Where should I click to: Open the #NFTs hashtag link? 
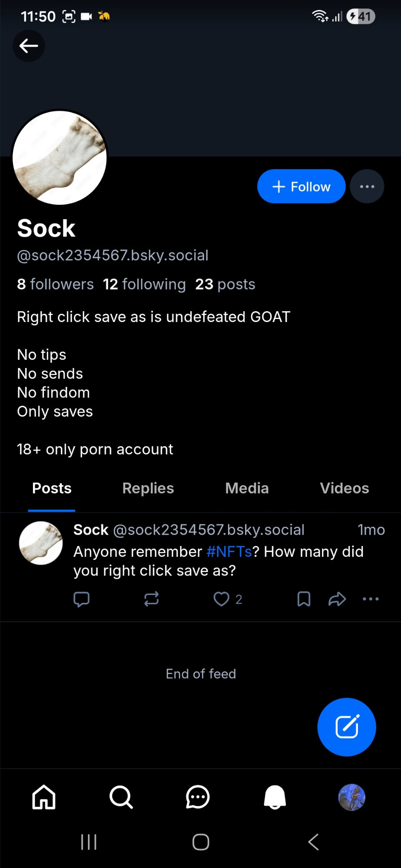229,552
